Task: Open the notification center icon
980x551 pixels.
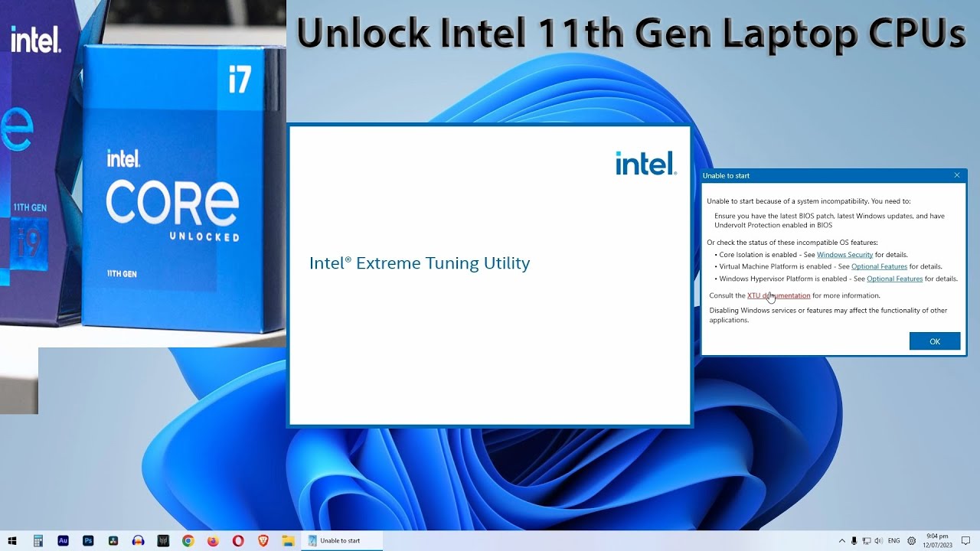Action: pyautogui.click(x=966, y=540)
